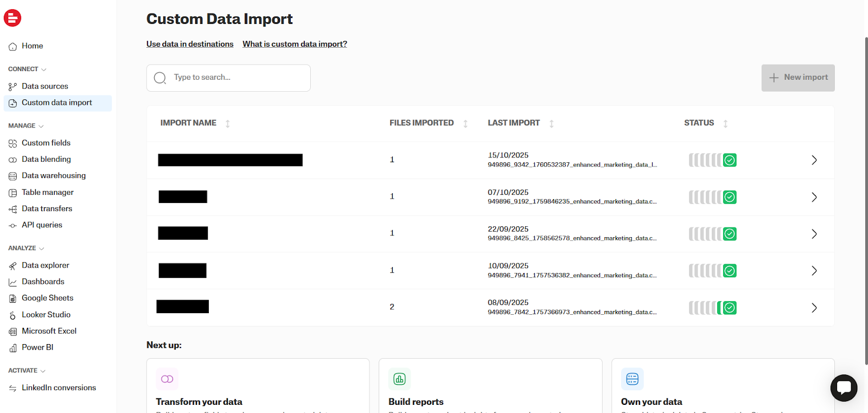The height and width of the screenshot is (413, 868).
Task: Click status progress bars of 15/10/2025 import
Action: (x=705, y=160)
